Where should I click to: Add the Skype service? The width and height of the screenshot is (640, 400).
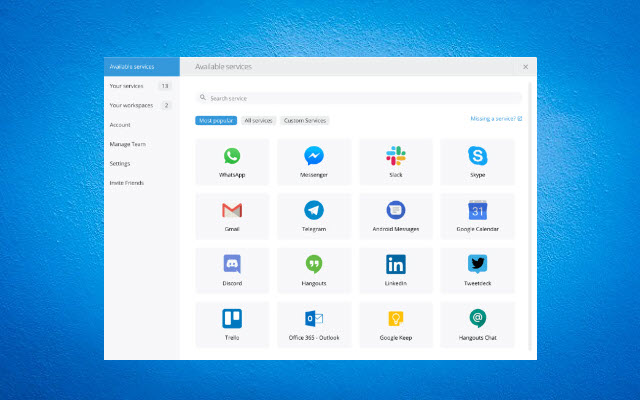pos(478,162)
